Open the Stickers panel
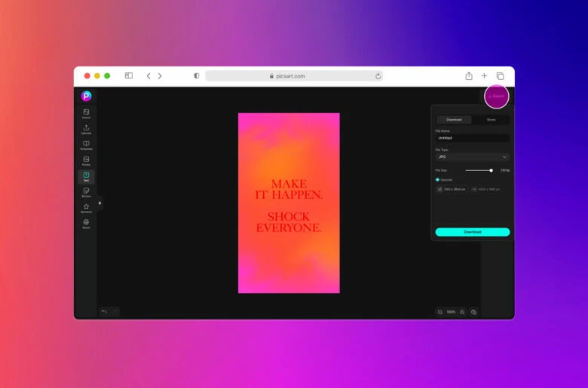This screenshot has height=388, width=588. pyautogui.click(x=86, y=192)
